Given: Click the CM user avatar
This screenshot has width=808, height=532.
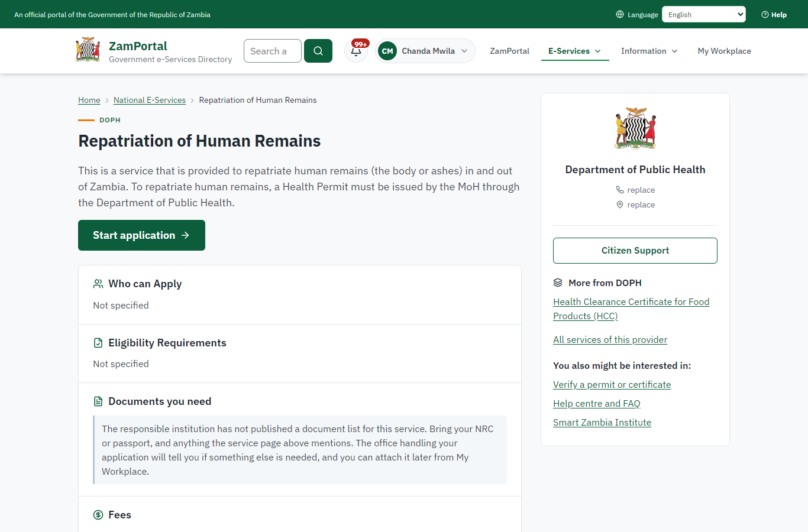Looking at the screenshot, I should click(387, 51).
